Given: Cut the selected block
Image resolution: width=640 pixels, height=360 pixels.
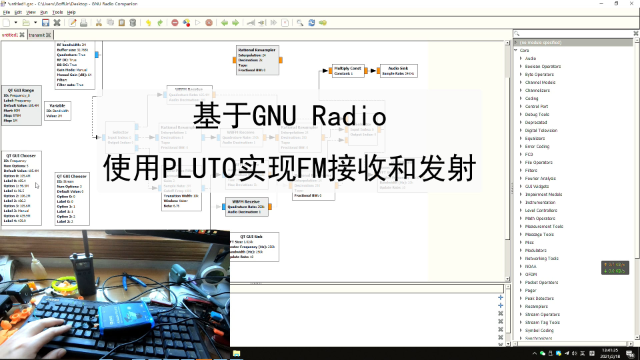Looking at the screenshot, I should (x=99, y=23).
